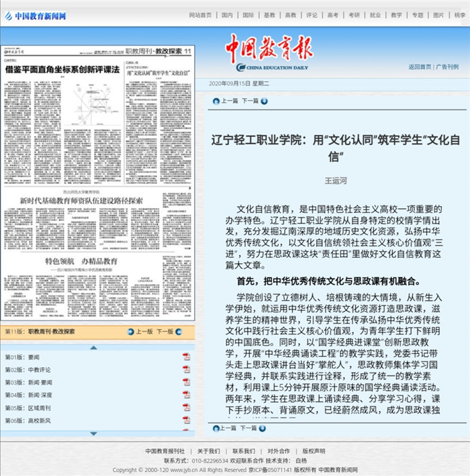Screen dimensions: 470x476
Task: Click the date 2020年09月15日 星期二
Action: coord(239,83)
